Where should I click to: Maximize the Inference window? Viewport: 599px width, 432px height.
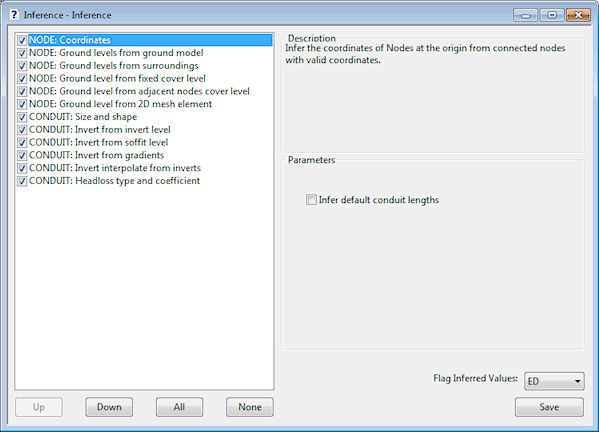tap(552, 15)
